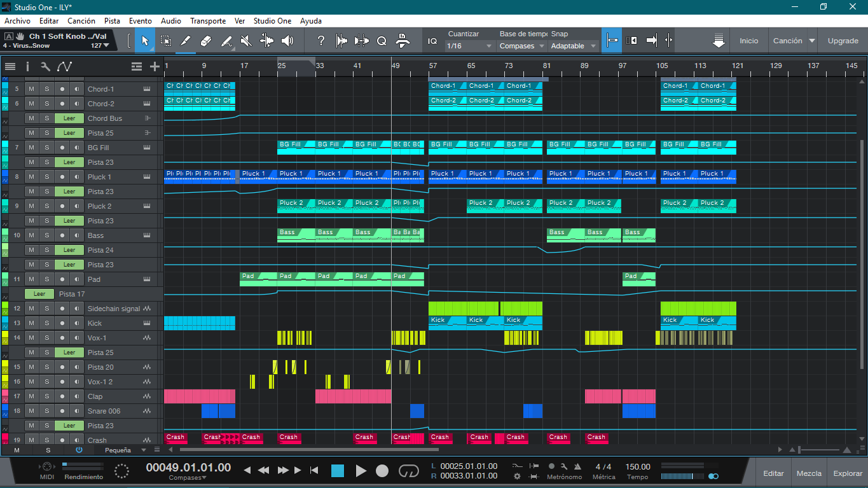Open the Editar panel button

click(x=774, y=473)
